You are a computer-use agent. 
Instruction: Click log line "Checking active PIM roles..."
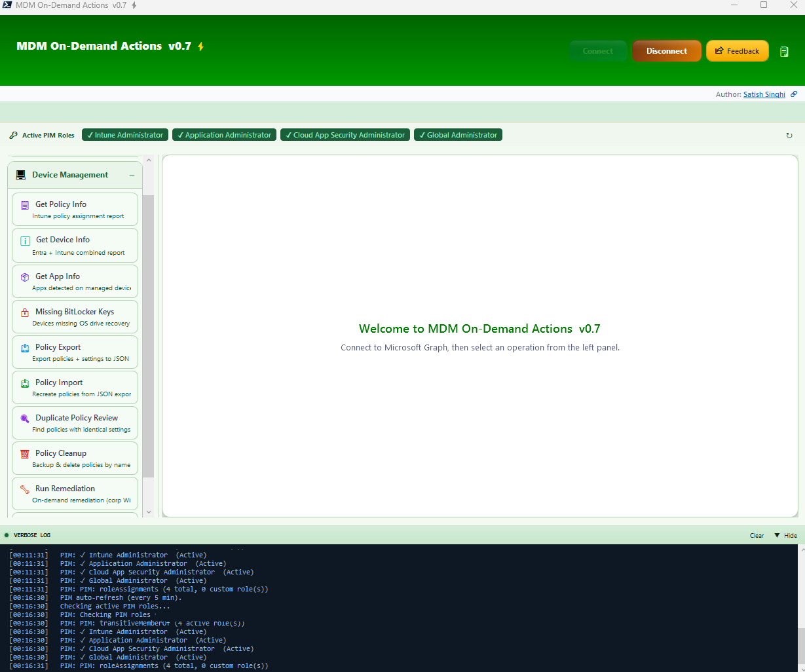115,606
